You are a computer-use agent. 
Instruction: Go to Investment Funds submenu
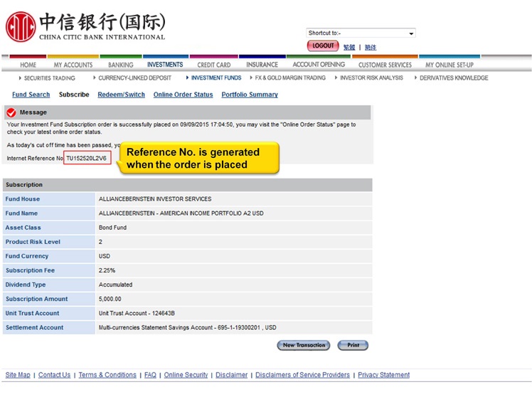(216, 78)
